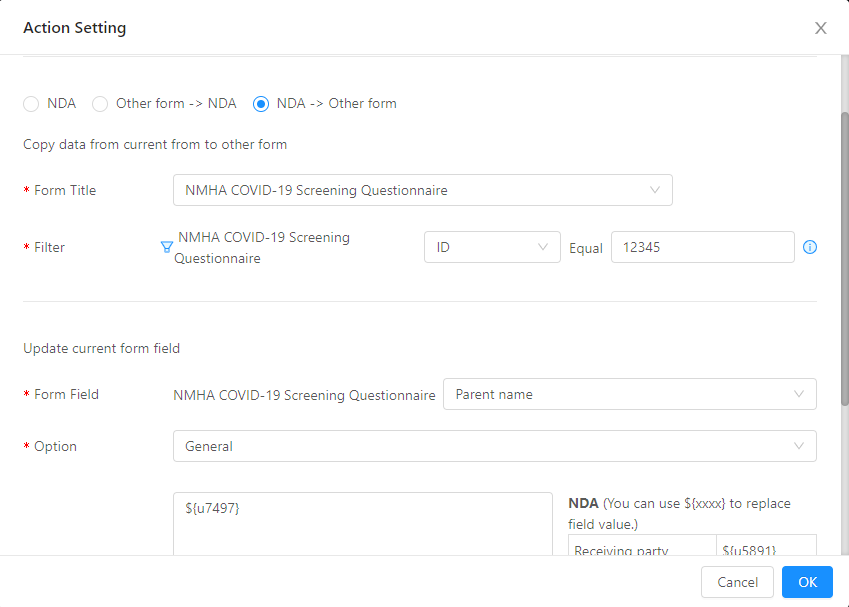Click the ${u5891} table cell

[766, 546]
